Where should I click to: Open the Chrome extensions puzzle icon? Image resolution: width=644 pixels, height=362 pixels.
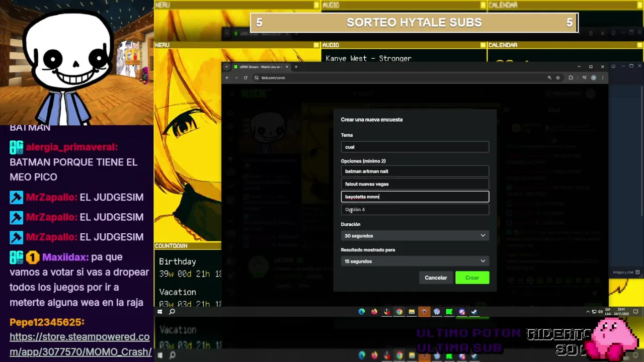(x=571, y=77)
